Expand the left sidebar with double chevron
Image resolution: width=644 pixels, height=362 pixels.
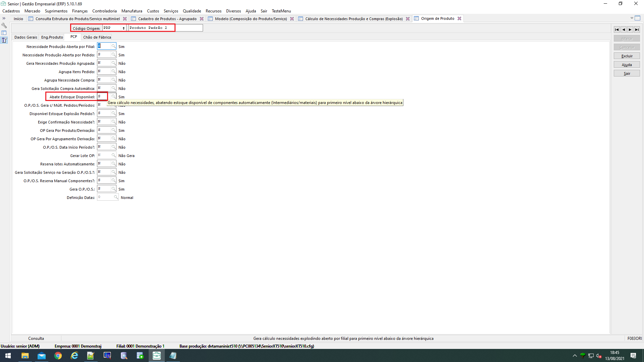click(4, 18)
